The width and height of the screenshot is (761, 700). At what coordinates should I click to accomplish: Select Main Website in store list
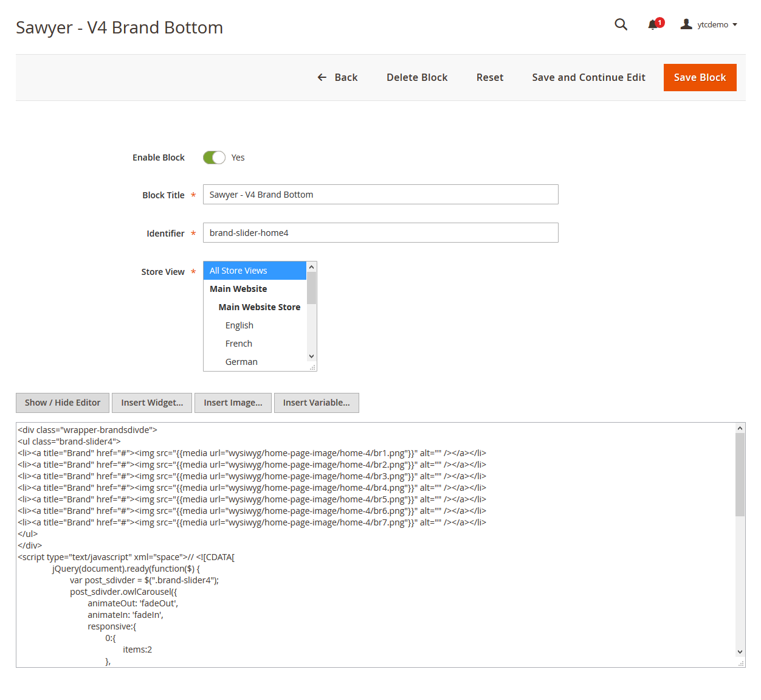tap(255, 289)
